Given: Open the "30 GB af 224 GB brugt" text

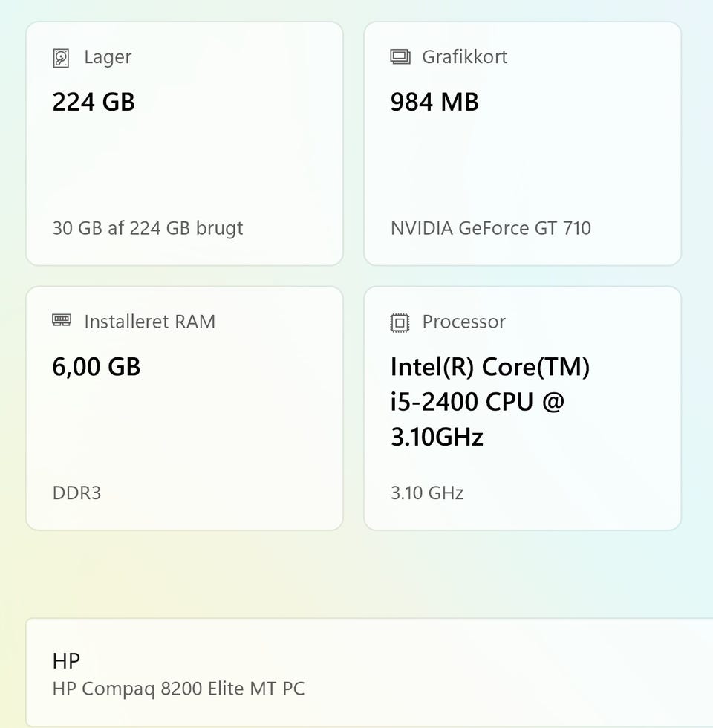Looking at the screenshot, I should (x=148, y=227).
